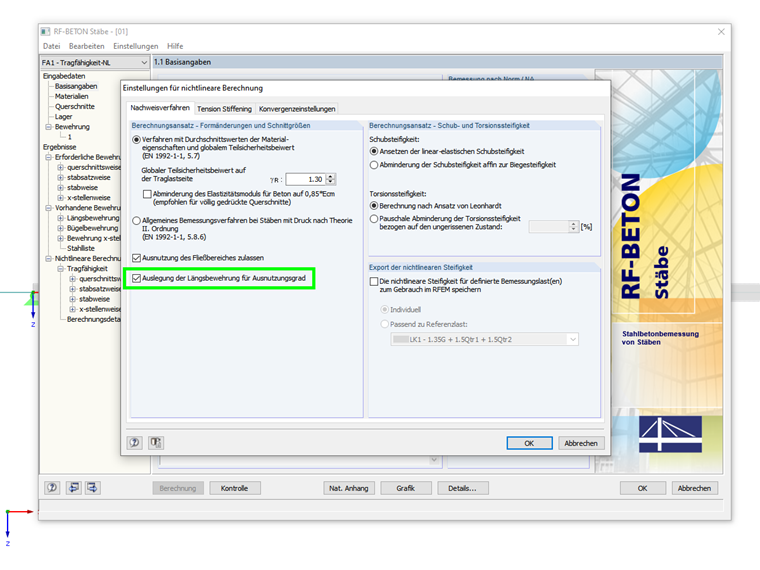Click Kontrolle button in main window

(x=235, y=488)
